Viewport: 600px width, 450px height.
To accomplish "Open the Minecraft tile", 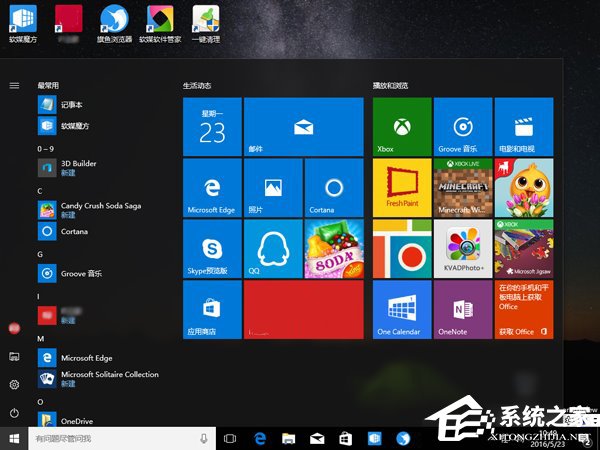I will tap(463, 187).
